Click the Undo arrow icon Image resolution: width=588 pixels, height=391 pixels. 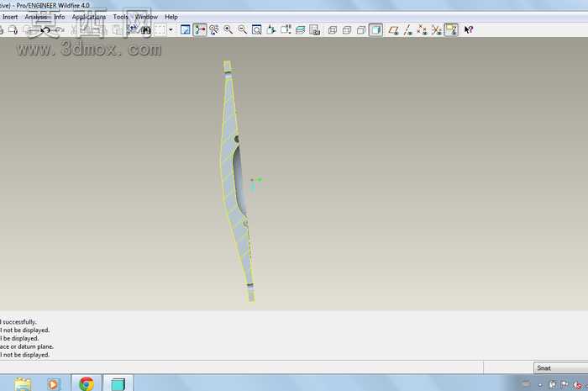[x=45, y=30]
